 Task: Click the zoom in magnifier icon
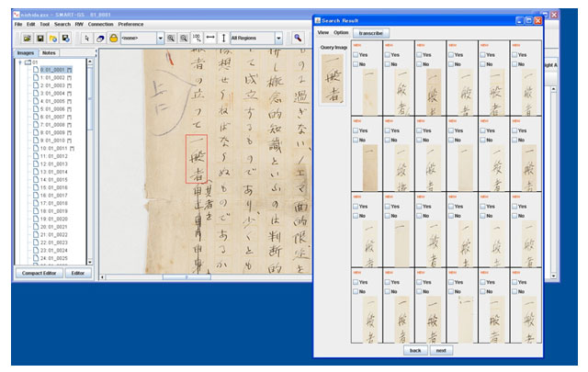tap(172, 38)
